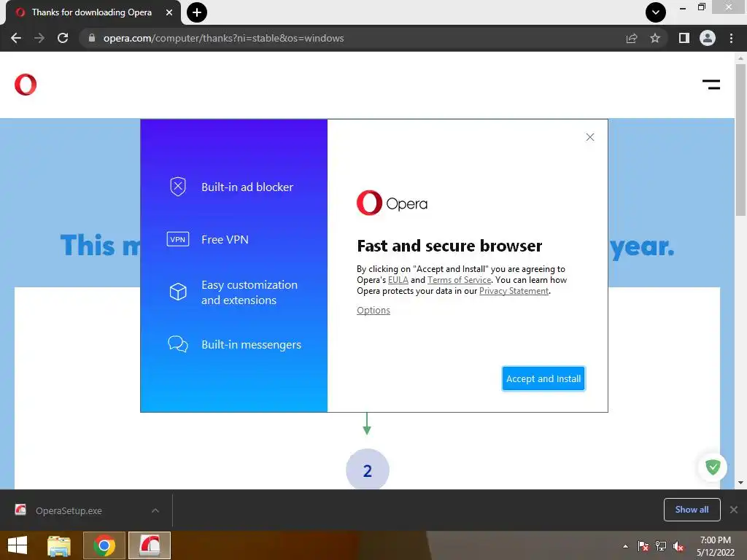Click the Action Center flag tray icon
This screenshot has width=747, height=560.
pos(643,546)
